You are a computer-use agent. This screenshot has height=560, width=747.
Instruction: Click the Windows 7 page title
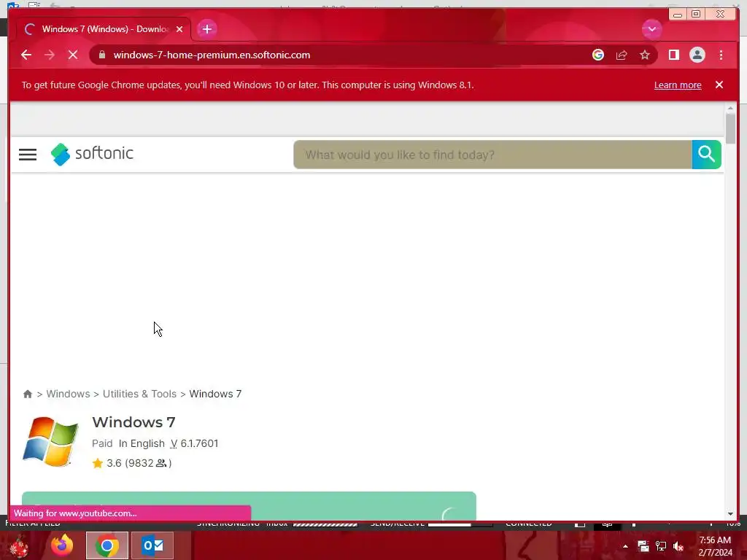[134, 422]
